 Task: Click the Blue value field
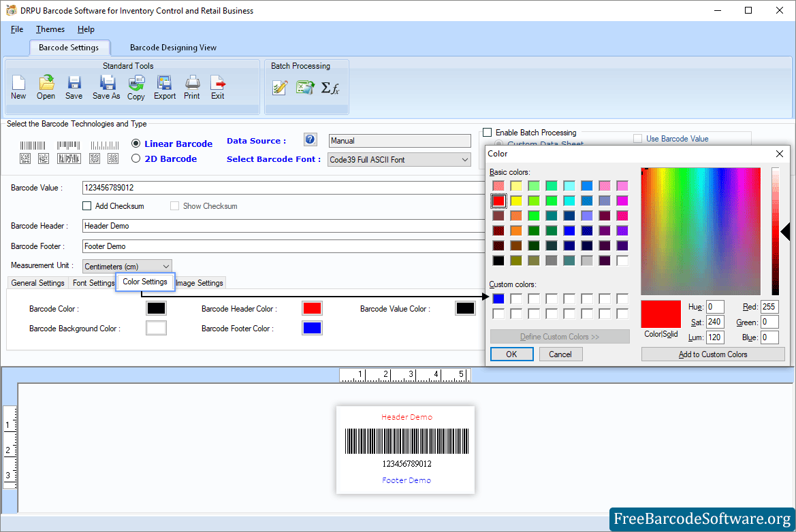769,337
